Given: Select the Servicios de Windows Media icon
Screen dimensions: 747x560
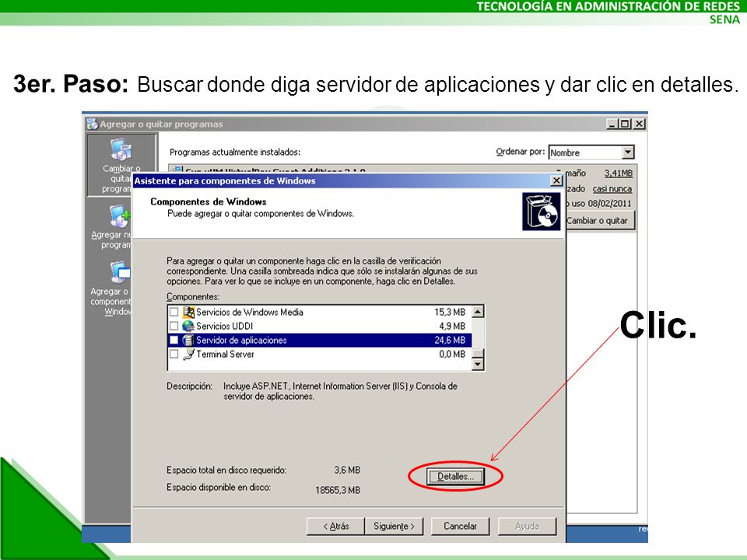Looking at the screenshot, I should click(x=188, y=312).
